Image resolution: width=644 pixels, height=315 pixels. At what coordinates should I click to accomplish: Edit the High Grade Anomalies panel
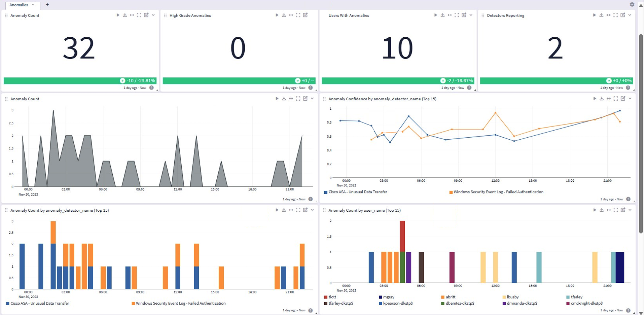(x=305, y=15)
